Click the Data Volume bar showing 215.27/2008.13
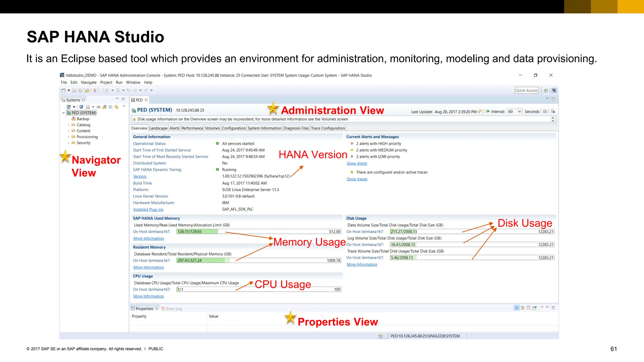 click(472, 232)
